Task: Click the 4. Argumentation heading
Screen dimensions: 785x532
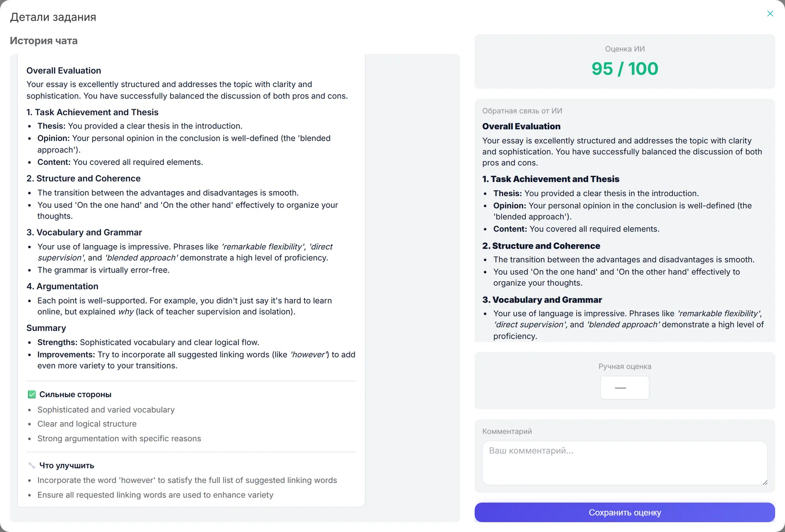Action: pyautogui.click(x=62, y=286)
